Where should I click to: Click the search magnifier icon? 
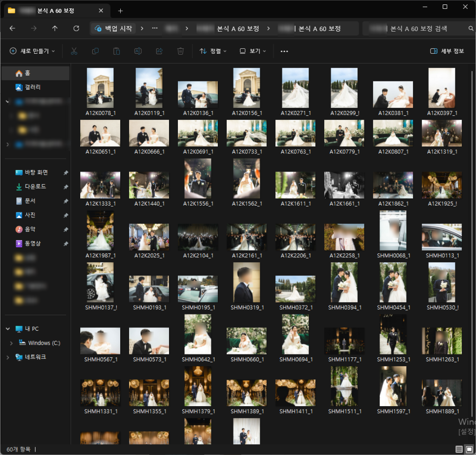coord(471,28)
